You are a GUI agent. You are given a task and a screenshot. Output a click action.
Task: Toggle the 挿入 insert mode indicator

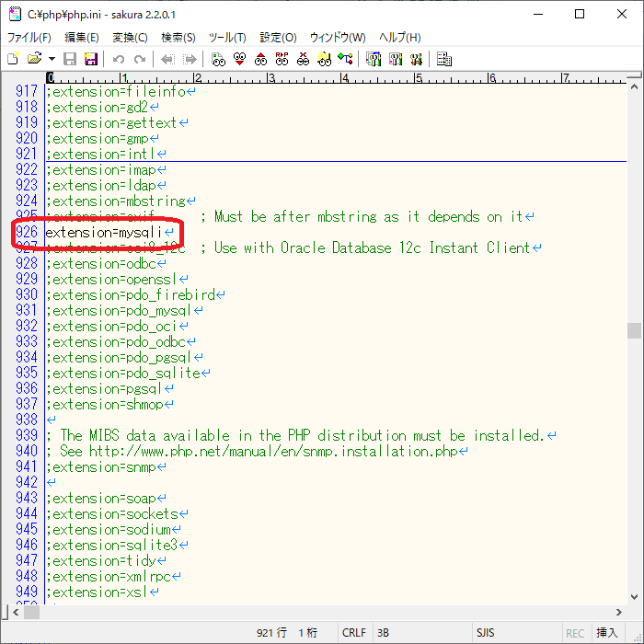coord(607,633)
